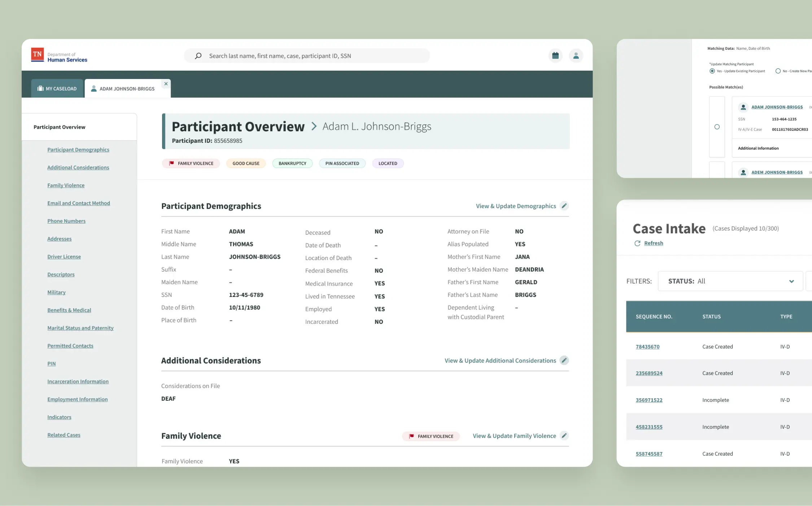Click avatar icon next to Adam Johnson-Briggs match
The height and width of the screenshot is (506, 812).
click(x=743, y=107)
